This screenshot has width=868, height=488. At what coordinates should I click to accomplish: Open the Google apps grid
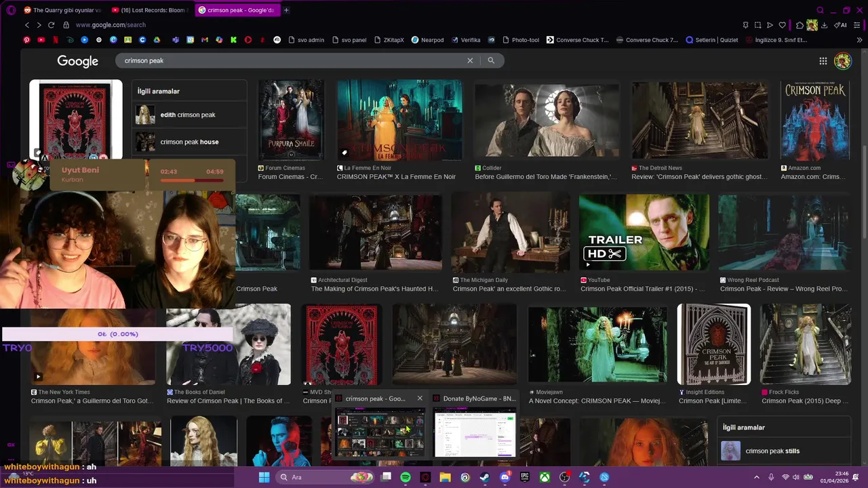tap(823, 61)
